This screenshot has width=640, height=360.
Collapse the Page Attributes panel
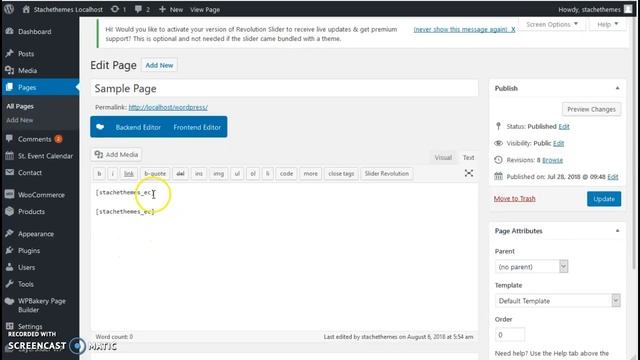617,231
